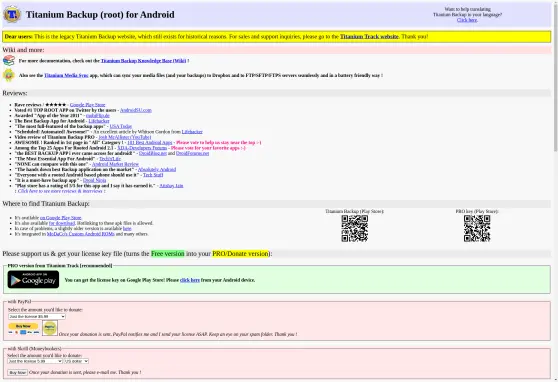Screen dimensions: 558x382
Task: Click the Google Play badge image
Action: coord(33,279)
